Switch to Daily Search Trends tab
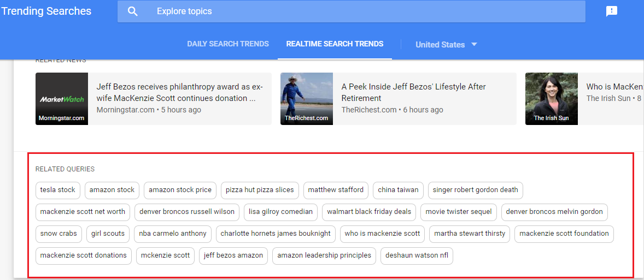 [x=228, y=44]
